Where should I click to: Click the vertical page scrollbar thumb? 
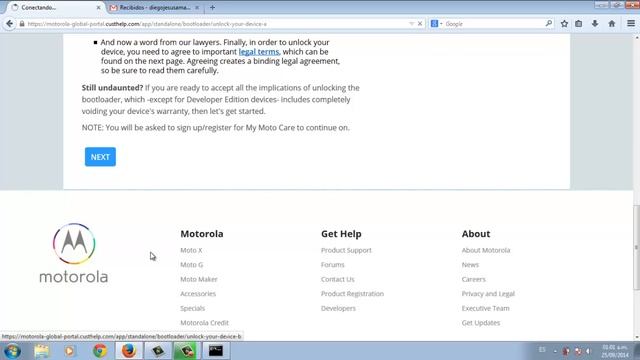[x=636, y=247]
